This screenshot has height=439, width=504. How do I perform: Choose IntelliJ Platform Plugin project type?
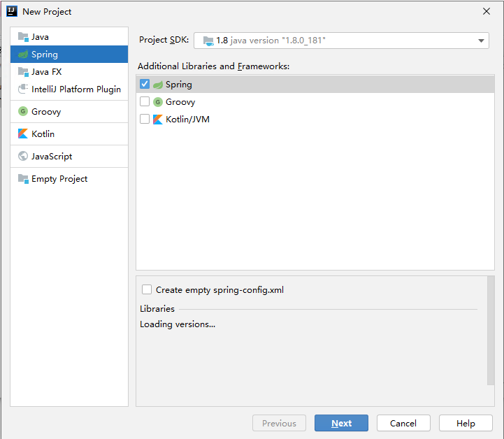pos(69,89)
